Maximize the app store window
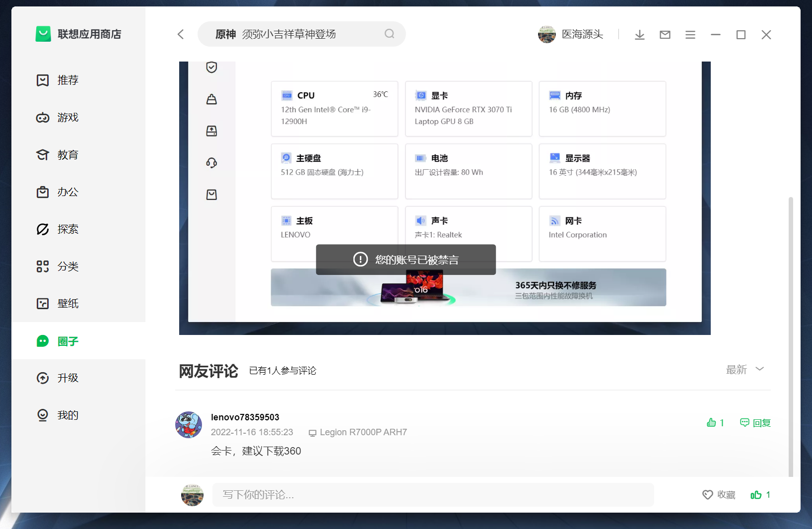812x529 pixels. [x=741, y=35]
